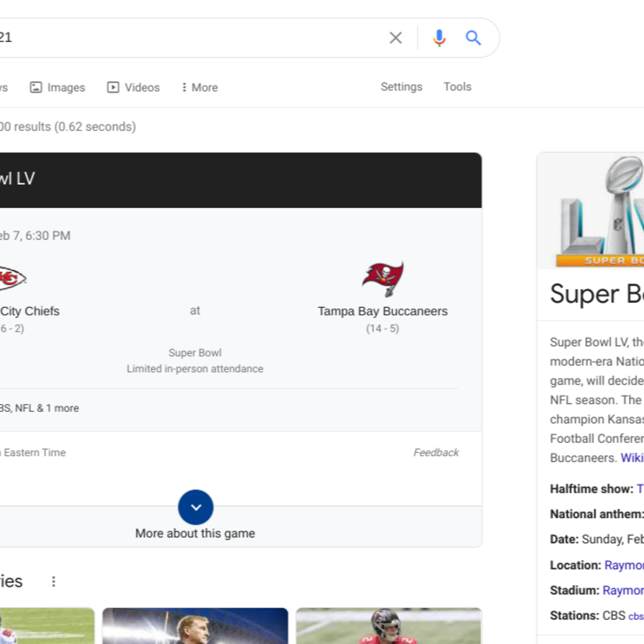Image resolution: width=644 pixels, height=644 pixels.
Task: Click the 'Eastern Time' timezone note
Action: pos(35,452)
